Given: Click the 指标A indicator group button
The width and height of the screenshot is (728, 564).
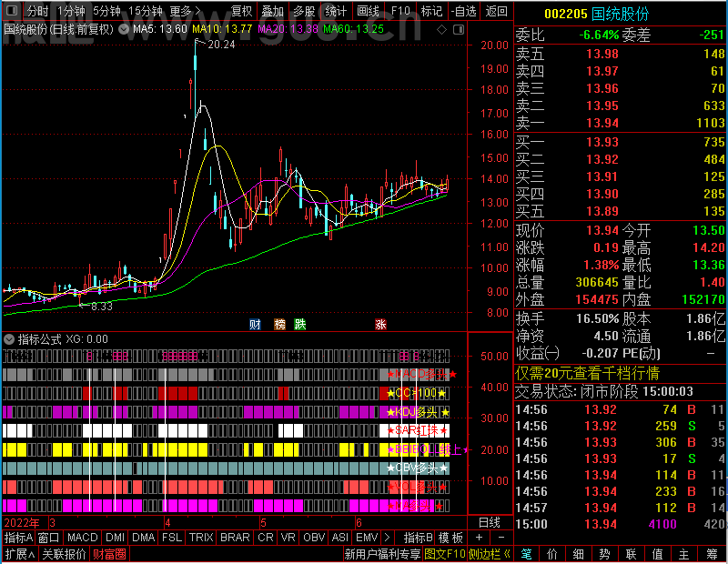Looking at the screenshot, I should point(18,538).
